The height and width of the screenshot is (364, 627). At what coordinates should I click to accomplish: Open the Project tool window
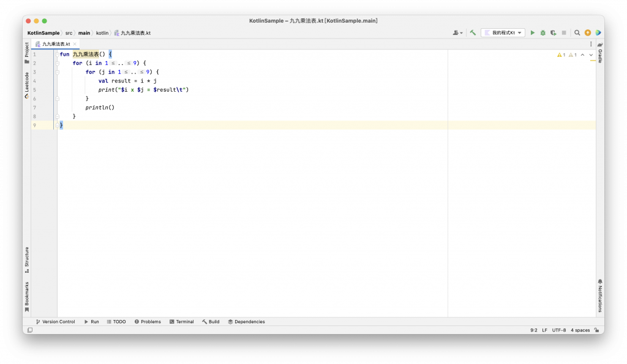point(27,53)
